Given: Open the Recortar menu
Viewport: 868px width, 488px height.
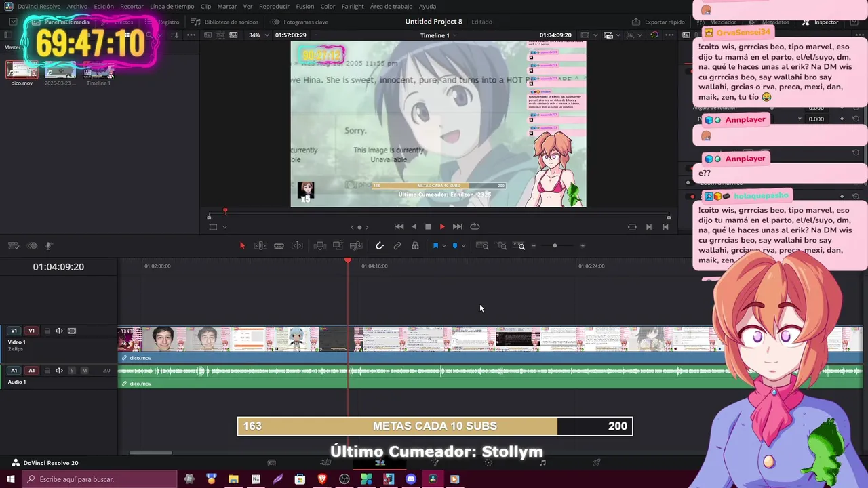Looking at the screenshot, I should point(132,6).
